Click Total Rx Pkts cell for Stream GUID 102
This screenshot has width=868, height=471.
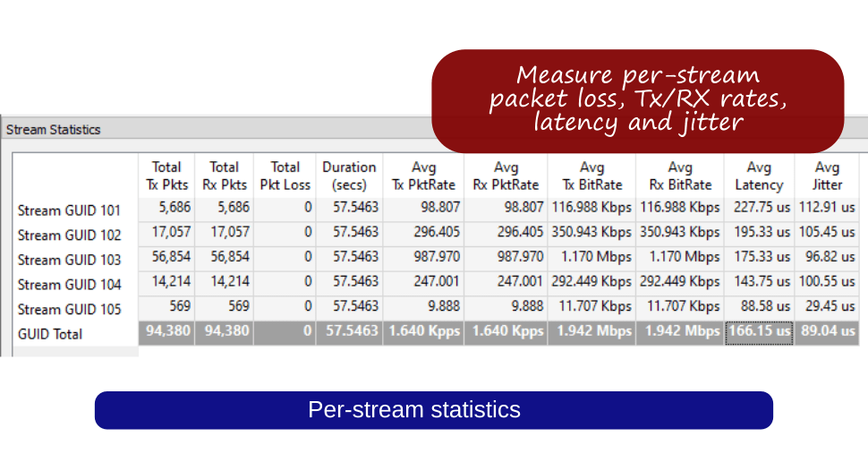pyautogui.click(x=225, y=234)
